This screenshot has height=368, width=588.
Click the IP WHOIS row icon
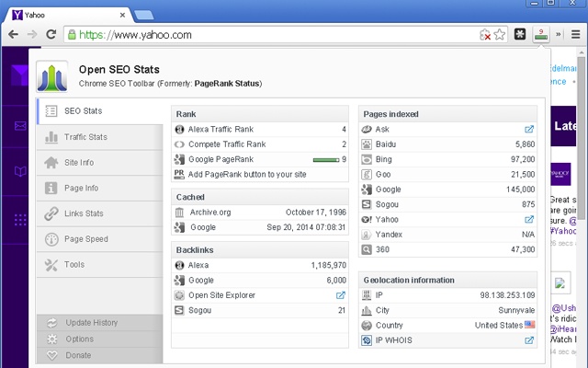coord(367,340)
